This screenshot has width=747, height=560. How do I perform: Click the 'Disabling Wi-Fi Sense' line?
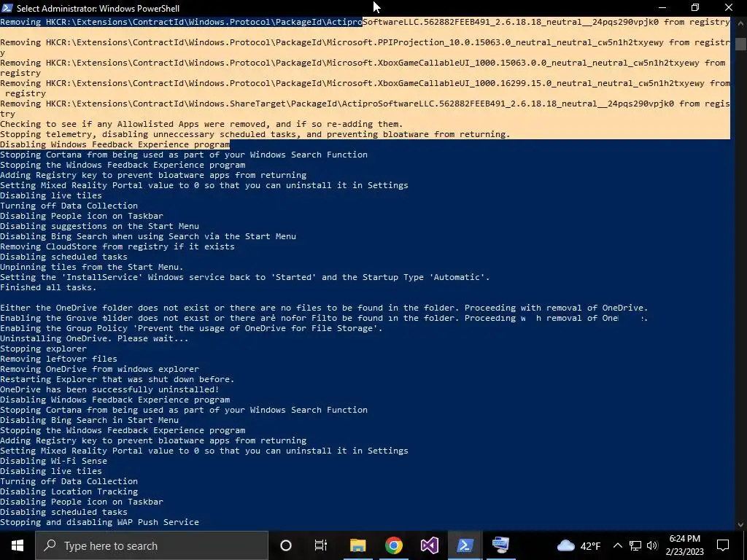click(x=53, y=461)
